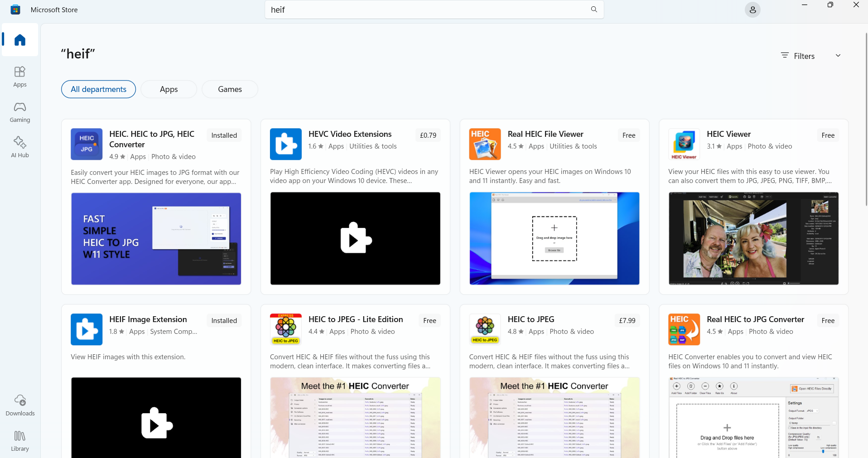This screenshot has height=458, width=868.
Task: Click the search magnifier icon
Action: (x=594, y=10)
